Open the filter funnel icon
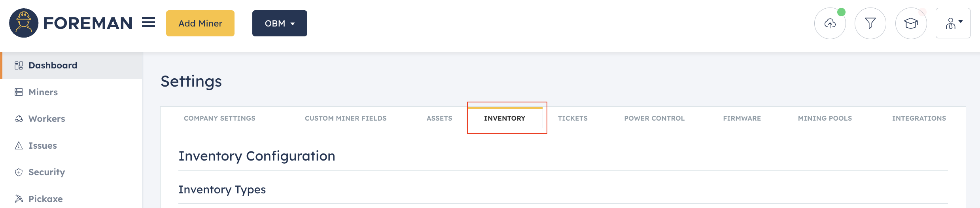Viewport: 980px width, 208px height. click(870, 23)
